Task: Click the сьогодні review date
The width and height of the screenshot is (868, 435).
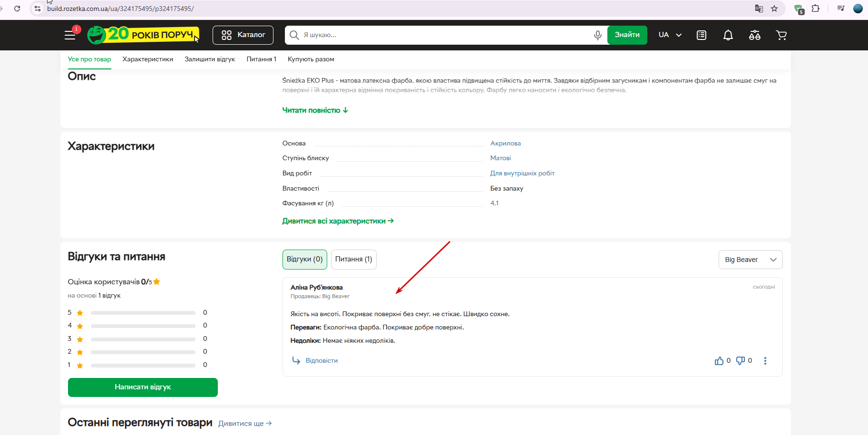Action: 764,287
